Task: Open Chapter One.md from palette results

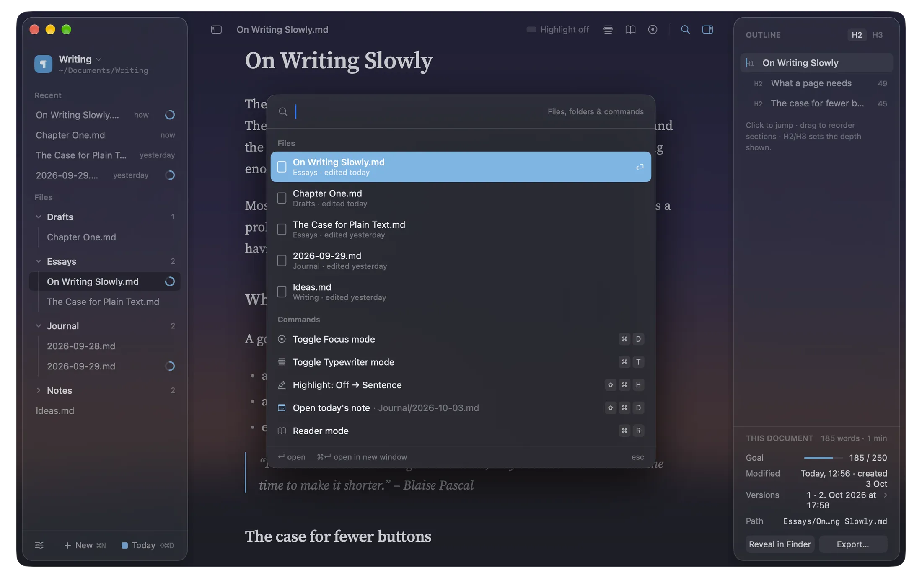Action: pos(461,198)
